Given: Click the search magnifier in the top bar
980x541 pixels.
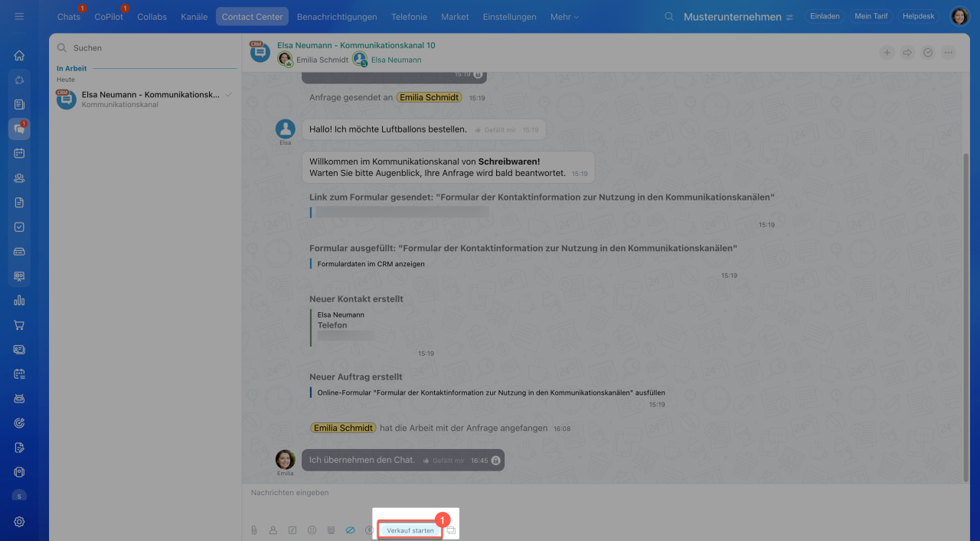Looking at the screenshot, I should tap(669, 17).
